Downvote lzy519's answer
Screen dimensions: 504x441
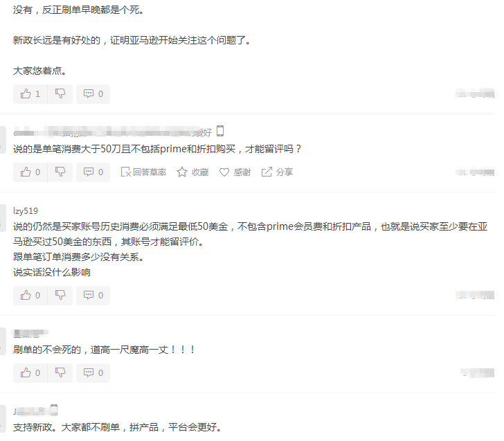point(60,296)
